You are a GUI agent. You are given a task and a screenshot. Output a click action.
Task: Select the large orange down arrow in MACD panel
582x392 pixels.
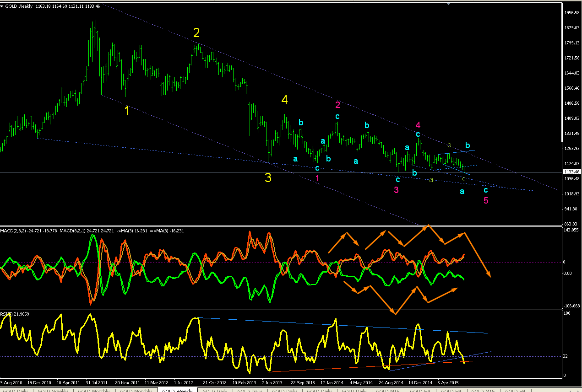coord(478,255)
